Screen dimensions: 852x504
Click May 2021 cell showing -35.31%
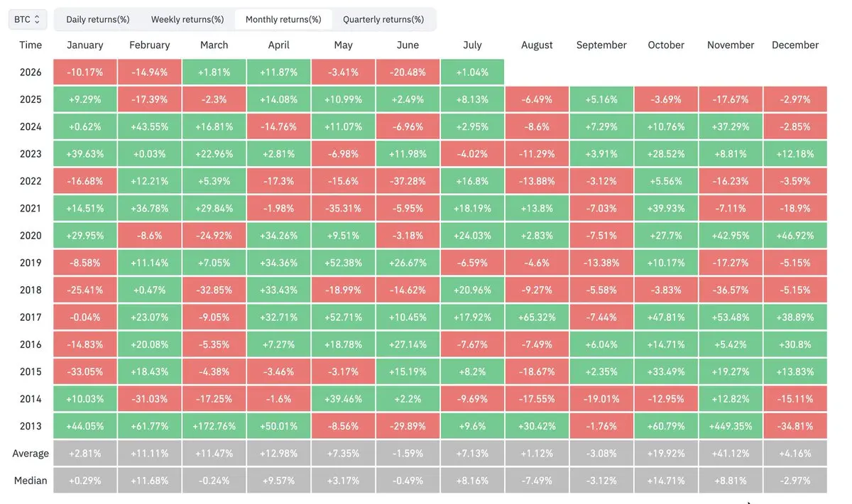(343, 209)
